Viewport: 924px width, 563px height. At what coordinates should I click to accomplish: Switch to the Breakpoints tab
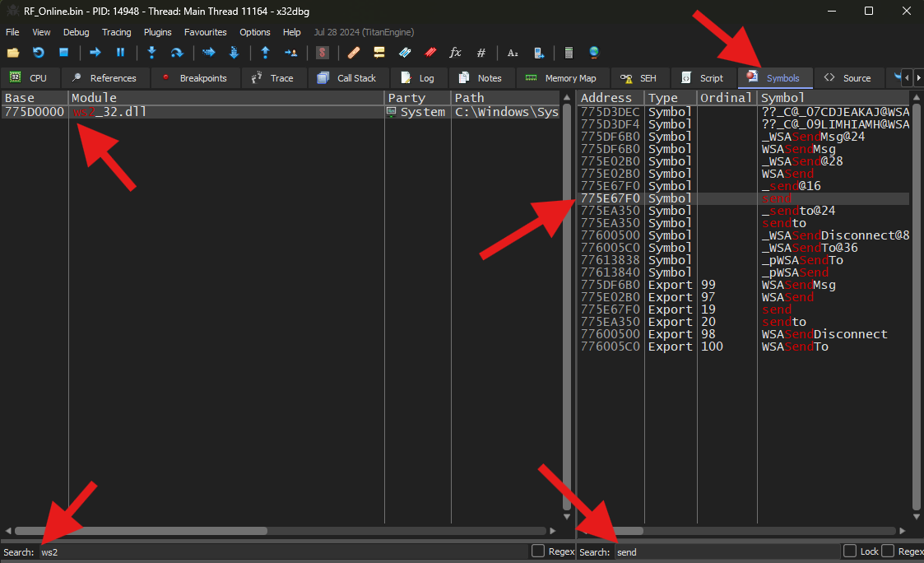click(196, 78)
